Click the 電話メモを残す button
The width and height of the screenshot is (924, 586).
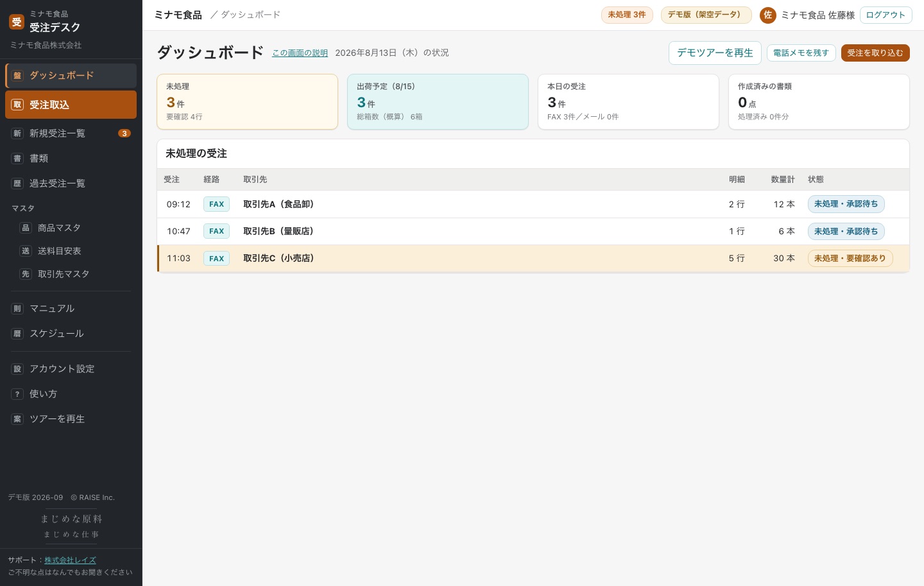(801, 53)
